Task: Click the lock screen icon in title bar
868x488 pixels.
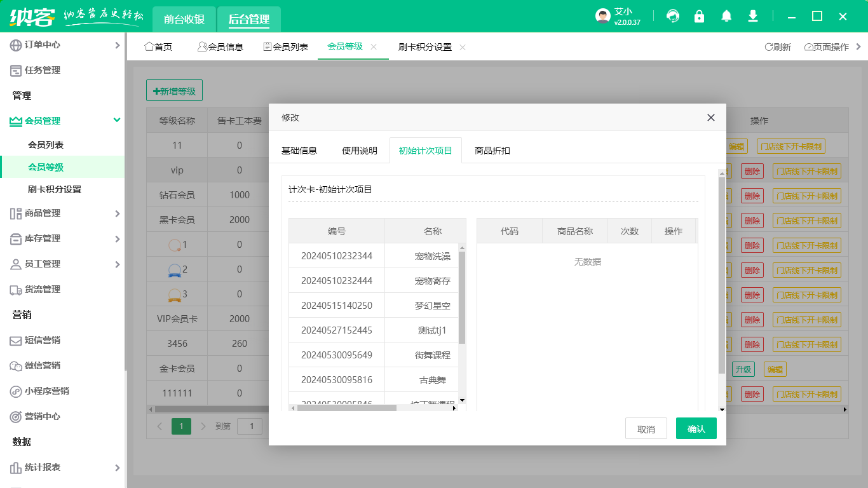Action: pos(699,16)
